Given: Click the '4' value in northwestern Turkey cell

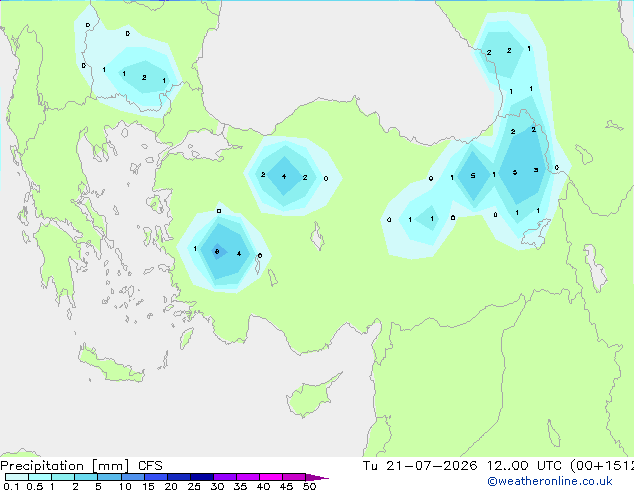Looking at the screenshot, I should pyautogui.click(x=284, y=176).
